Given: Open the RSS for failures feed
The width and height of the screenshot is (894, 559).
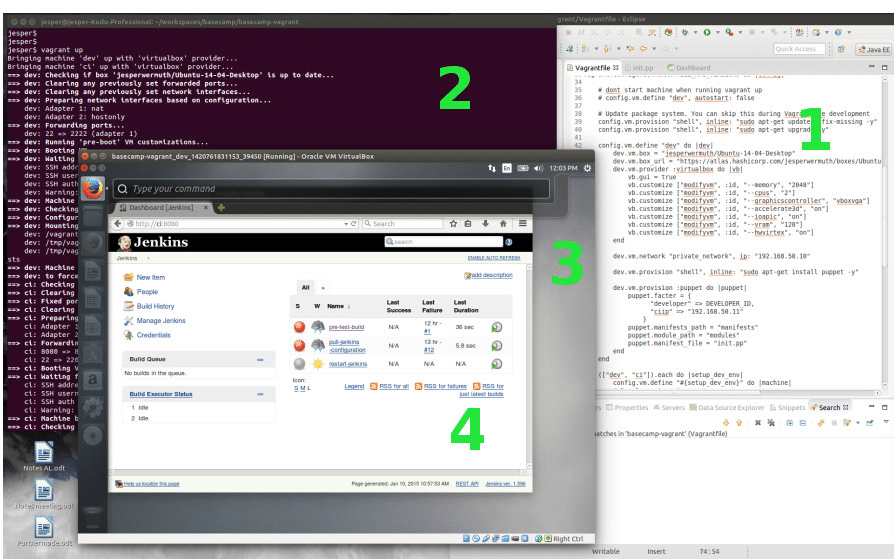Looking at the screenshot, I should 445,386.
